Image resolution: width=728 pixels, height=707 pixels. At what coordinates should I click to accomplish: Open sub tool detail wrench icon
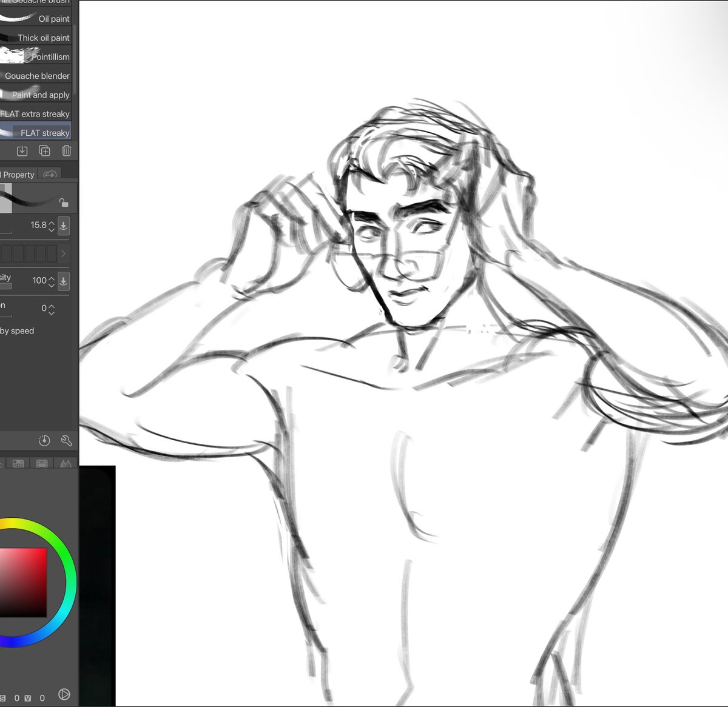[x=67, y=441]
